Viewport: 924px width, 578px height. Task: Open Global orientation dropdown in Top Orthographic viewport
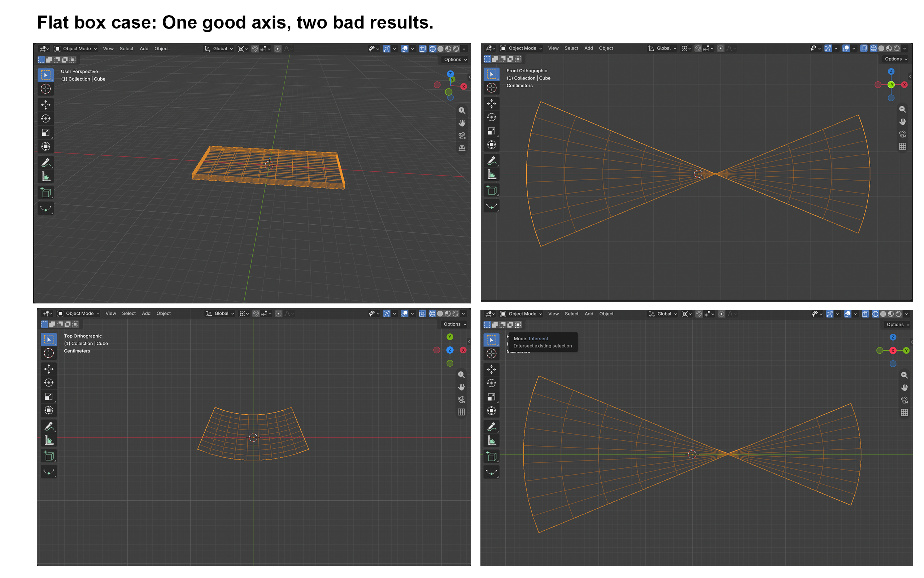[220, 314]
